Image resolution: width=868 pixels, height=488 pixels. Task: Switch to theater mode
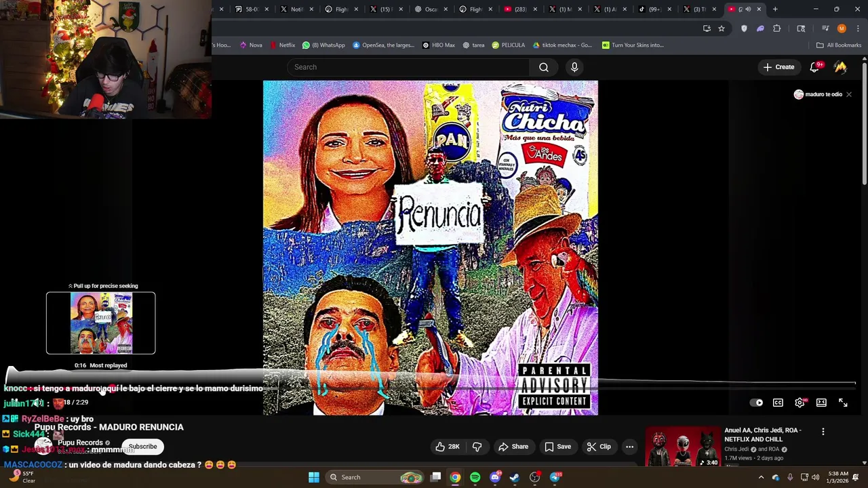tap(821, 403)
